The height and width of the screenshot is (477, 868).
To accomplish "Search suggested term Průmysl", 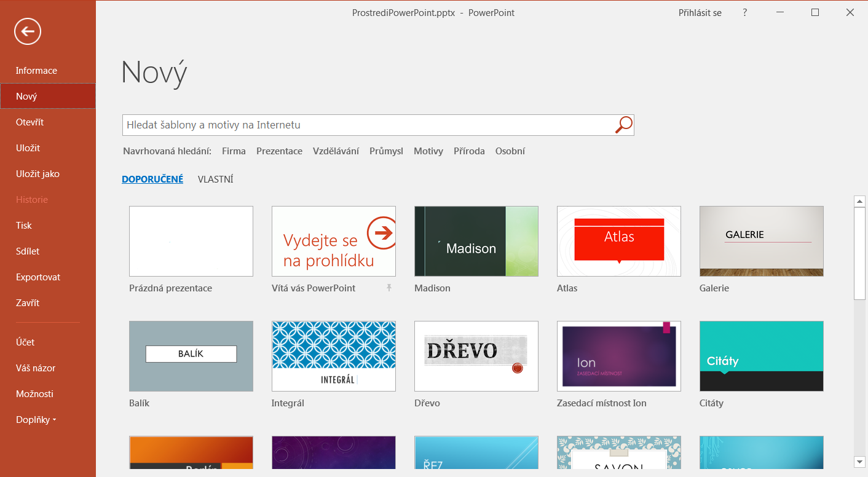I will (x=386, y=151).
